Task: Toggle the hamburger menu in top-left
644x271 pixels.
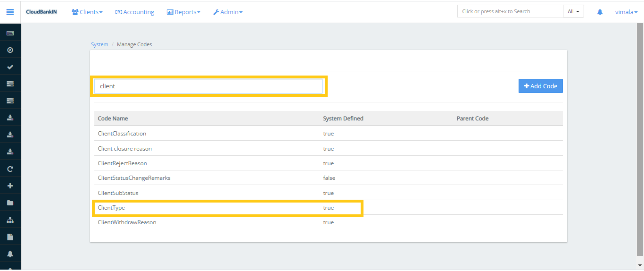Action: (x=10, y=12)
